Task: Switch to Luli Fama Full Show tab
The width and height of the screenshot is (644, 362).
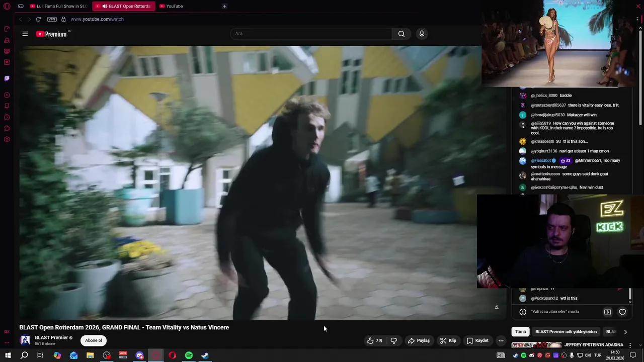Action: pos(59,6)
